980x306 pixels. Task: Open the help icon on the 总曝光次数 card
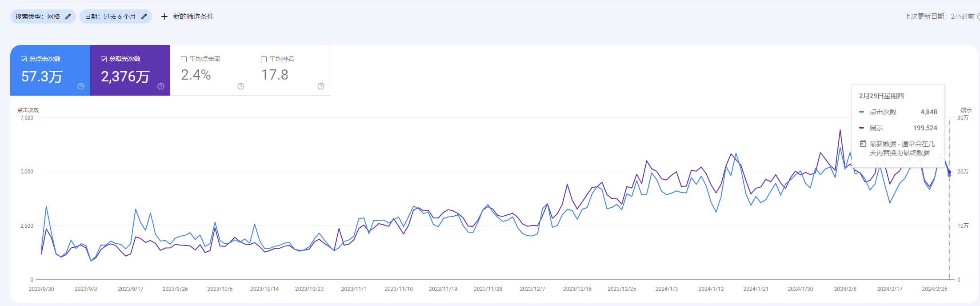tap(161, 86)
